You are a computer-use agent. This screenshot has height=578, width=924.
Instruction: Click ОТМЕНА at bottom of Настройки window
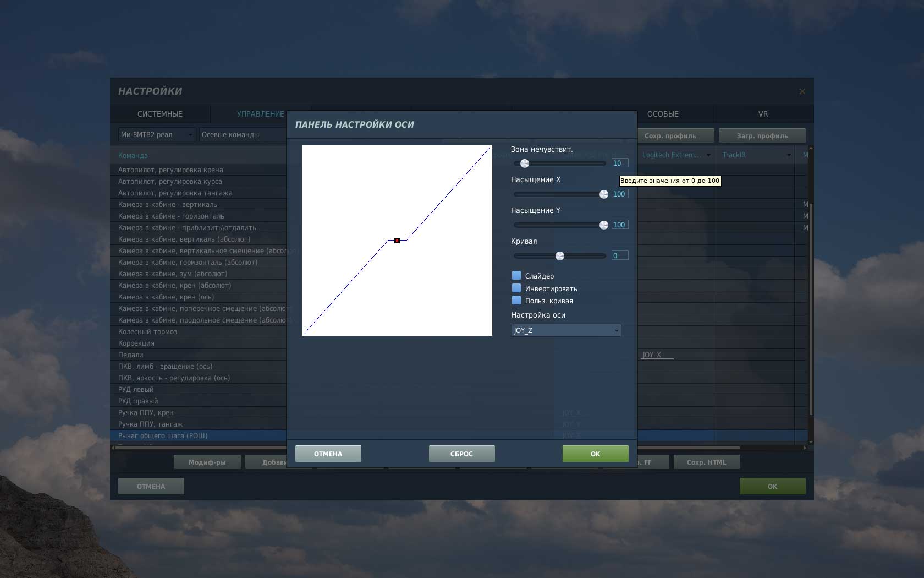(151, 486)
